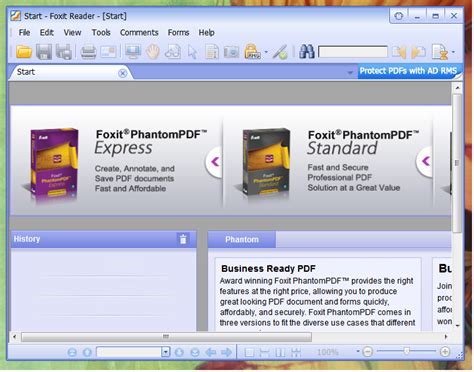Viewport: 474px width, 372px height.
Task: Open the page number dropdown arrow
Action: (166, 352)
